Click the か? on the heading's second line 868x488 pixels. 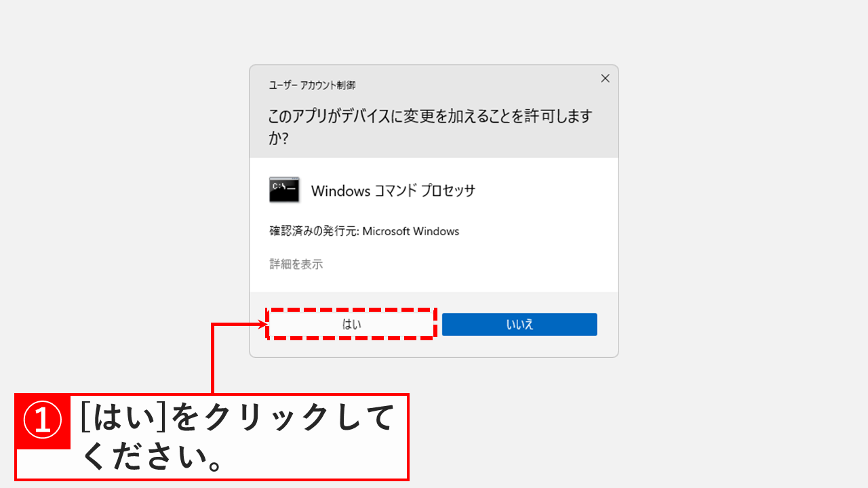279,138
